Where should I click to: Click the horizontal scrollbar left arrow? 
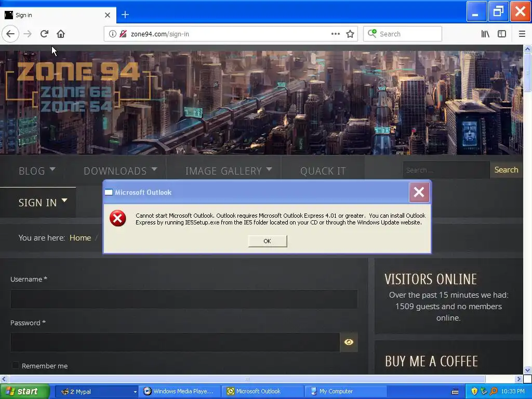pyautogui.click(x=4, y=379)
